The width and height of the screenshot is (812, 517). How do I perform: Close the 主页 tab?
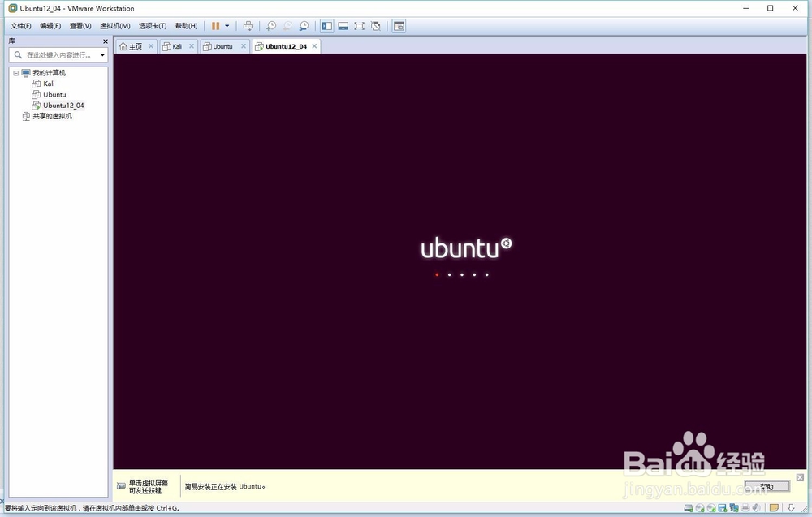tap(151, 46)
